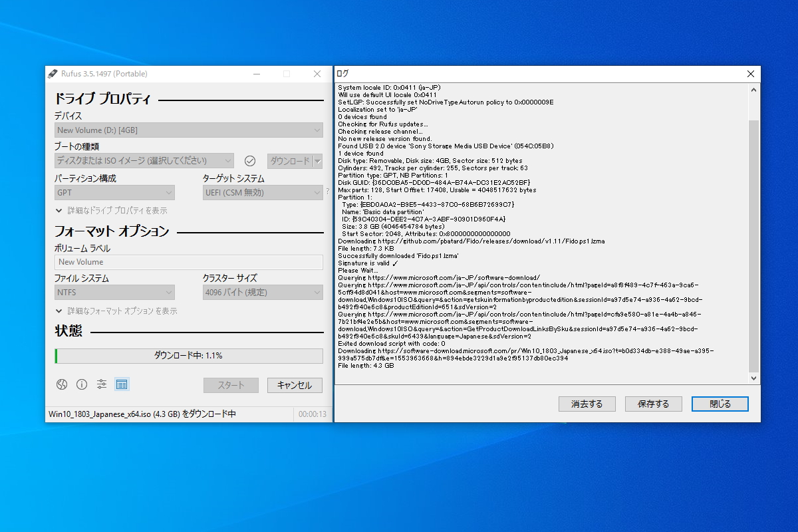The height and width of the screenshot is (532, 798).
Task: Open the ブートの種類 dropdown
Action: point(144,160)
